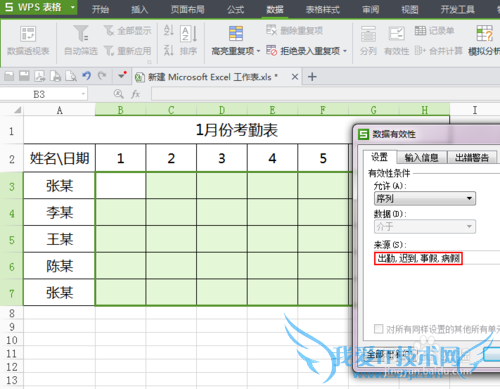Expand the quick access toolbar customize arrow

click(122, 76)
